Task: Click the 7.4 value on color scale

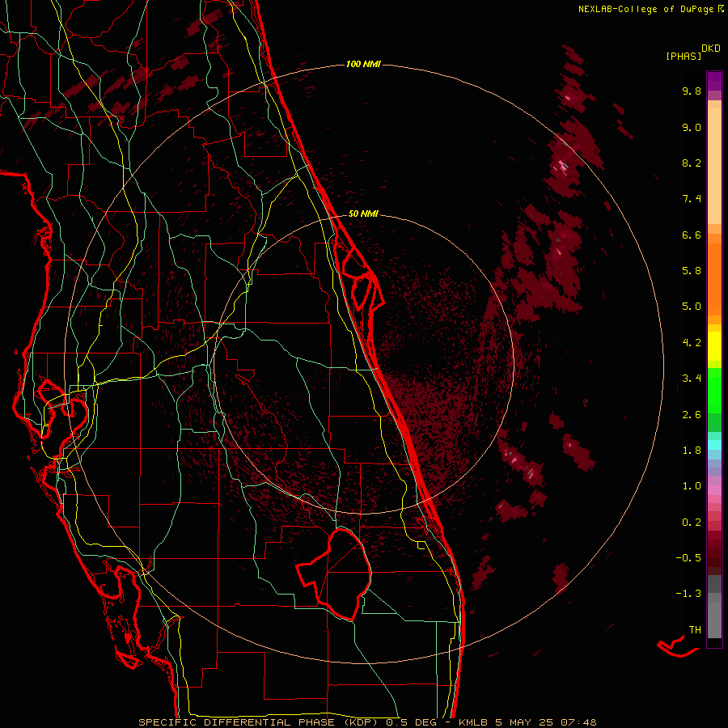Action: pos(692,199)
